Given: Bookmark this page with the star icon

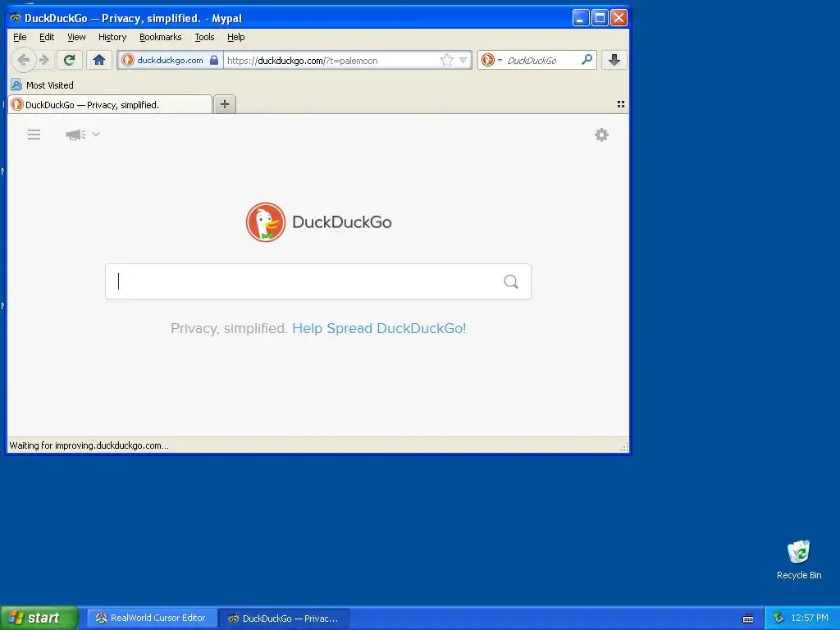Looking at the screenshot, I should 447,60.
